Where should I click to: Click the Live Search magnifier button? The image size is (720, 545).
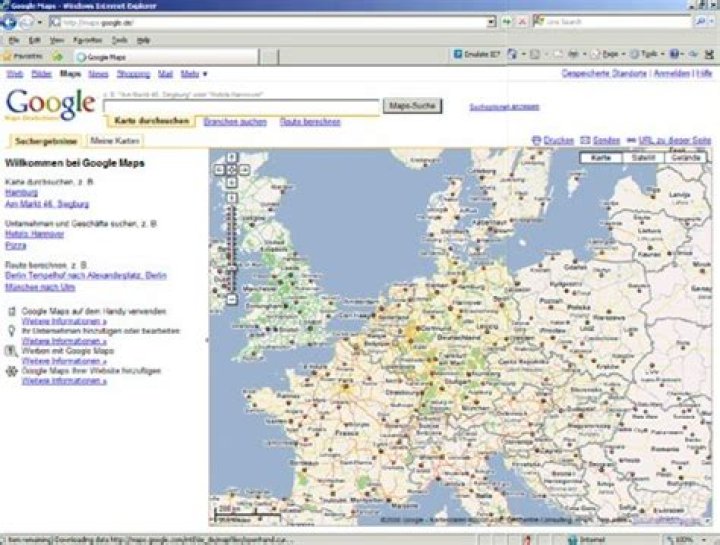pos(701,22)
